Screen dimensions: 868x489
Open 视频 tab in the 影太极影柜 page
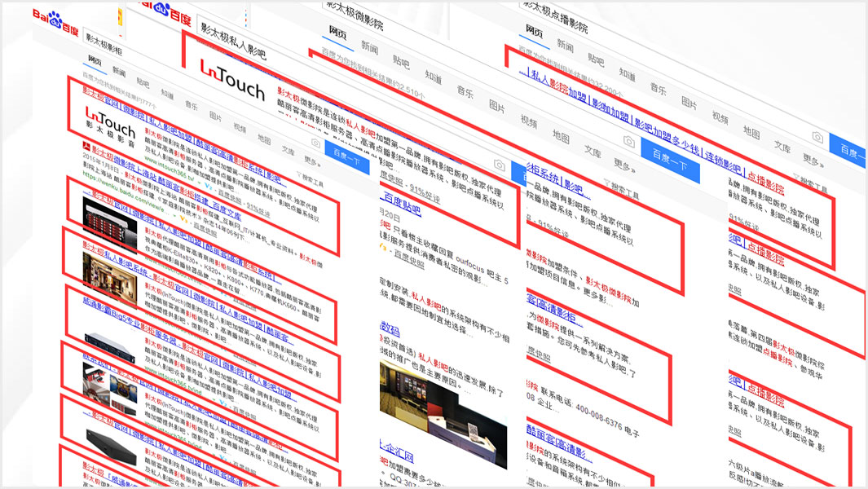pyautogui.click(x=240, y=128)
